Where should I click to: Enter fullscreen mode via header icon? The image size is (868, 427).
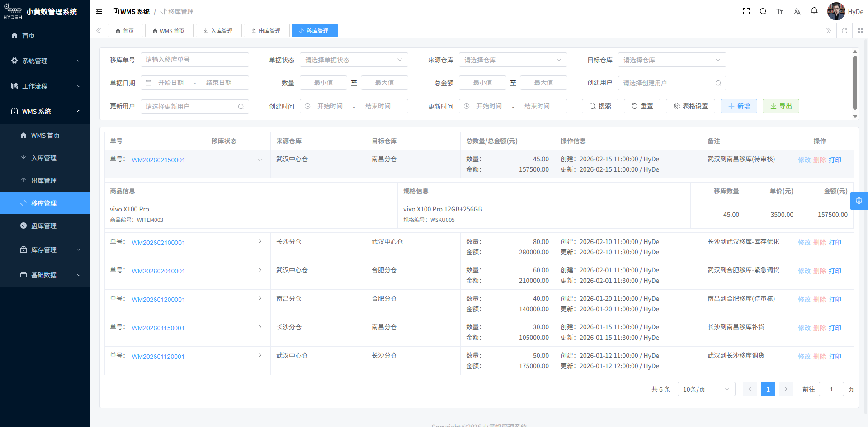tap(746, 11)
